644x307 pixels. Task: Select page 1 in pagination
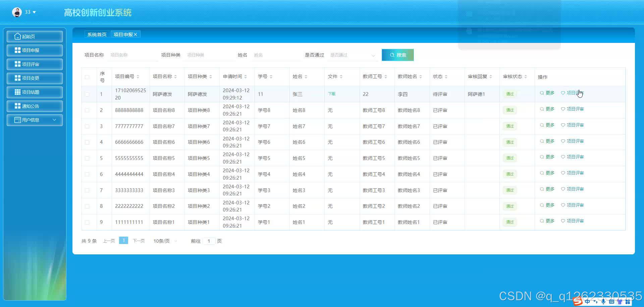(x=123, y=241)
